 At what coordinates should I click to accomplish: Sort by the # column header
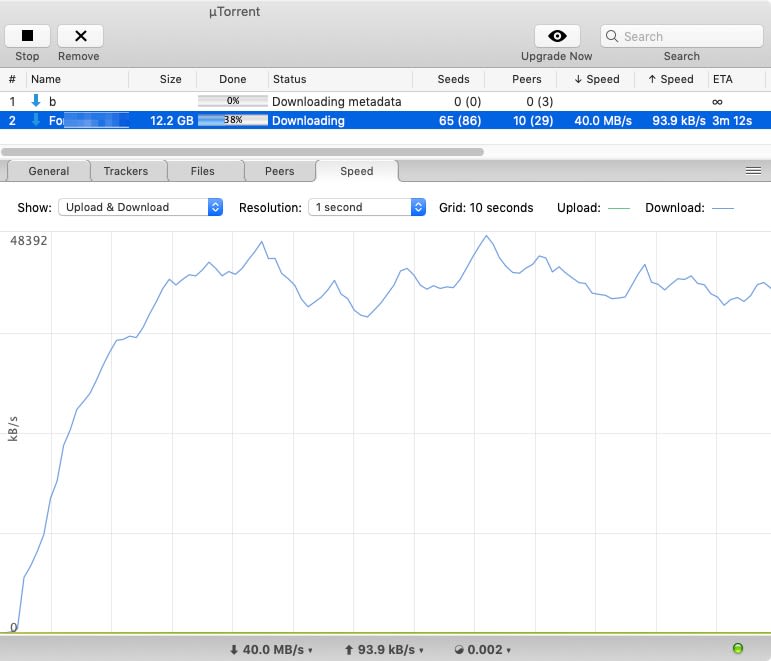[x=12, y=79]
